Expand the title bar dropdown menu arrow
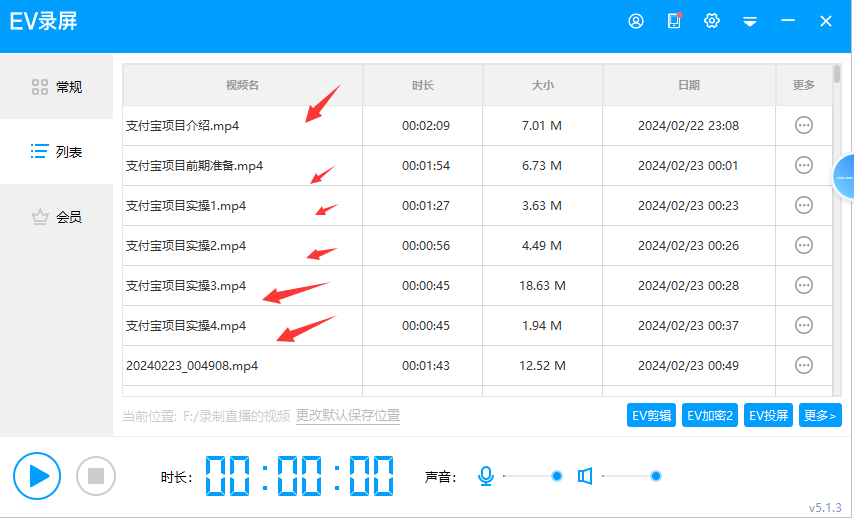 tap(750, 22)
